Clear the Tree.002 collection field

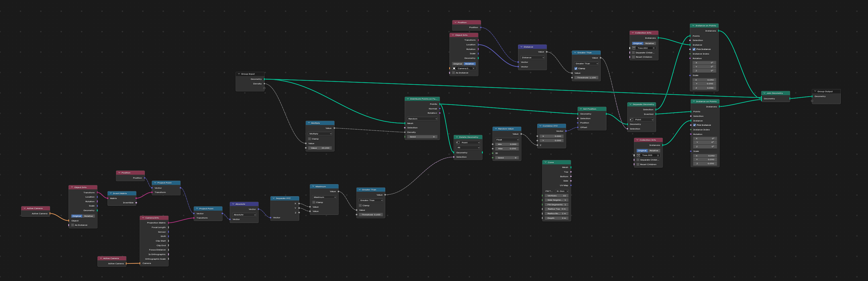(654, 48)
